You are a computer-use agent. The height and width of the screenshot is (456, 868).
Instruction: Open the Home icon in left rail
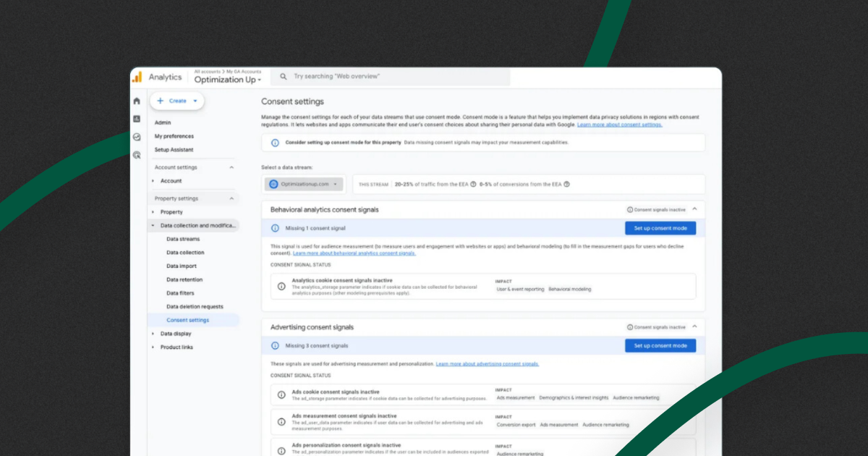[x=137, y=101]
